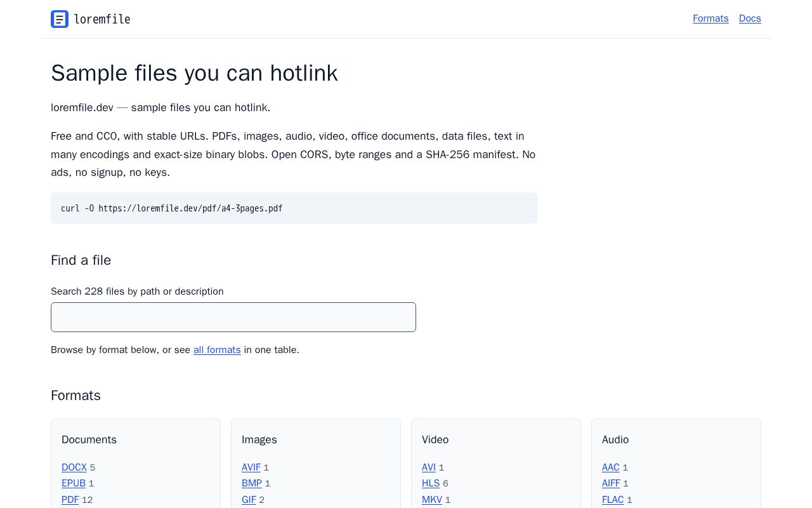Click the "Audio" card heading
Screen dimensions: 812x508
coord(615,439)
